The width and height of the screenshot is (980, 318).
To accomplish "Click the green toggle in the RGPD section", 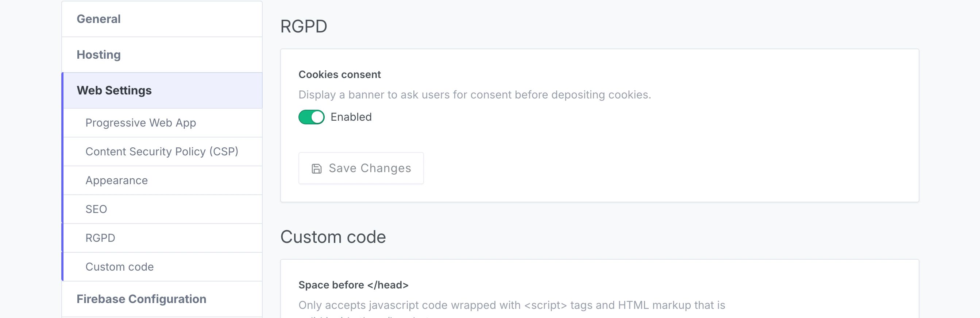I will pos(311,117).
